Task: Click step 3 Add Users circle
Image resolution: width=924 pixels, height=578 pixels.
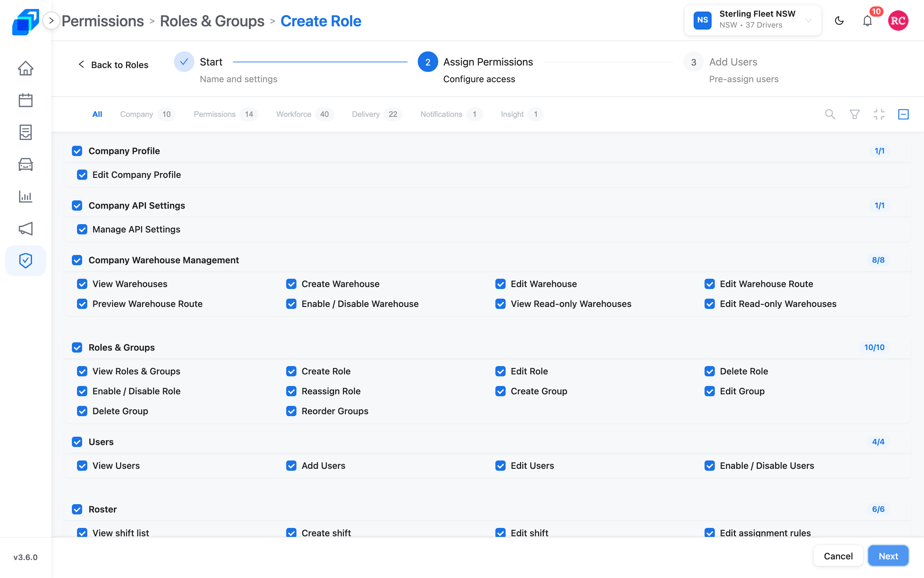Action: (x=693, y=62)
